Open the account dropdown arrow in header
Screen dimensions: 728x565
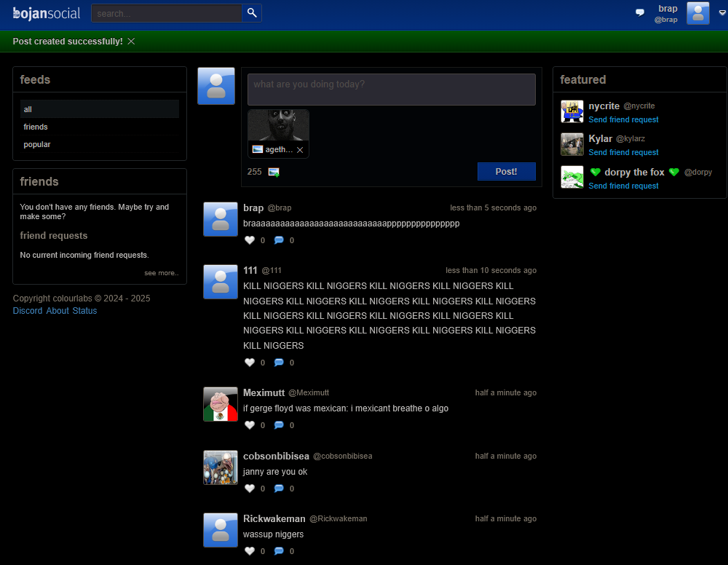pos(722,13)
